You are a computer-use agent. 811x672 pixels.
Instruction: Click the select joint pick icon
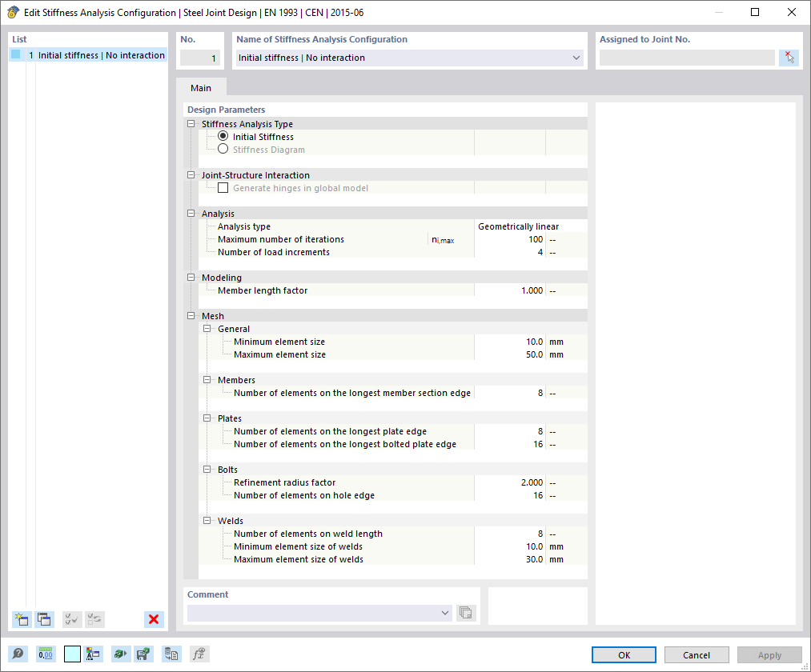coord(789,58)
